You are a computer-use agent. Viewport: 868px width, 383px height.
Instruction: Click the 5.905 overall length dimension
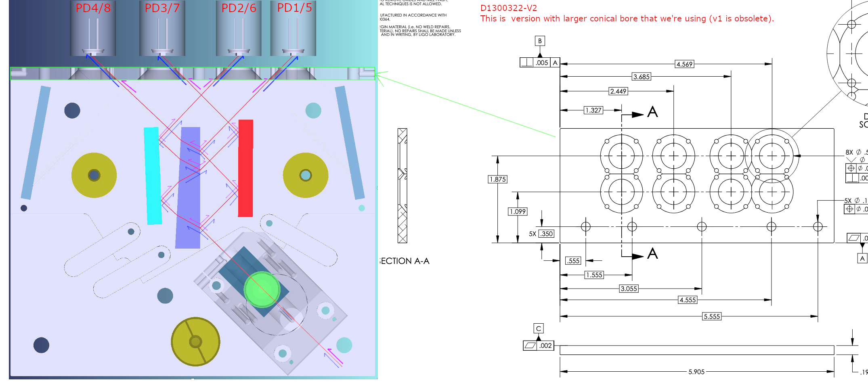coord(696,372)
